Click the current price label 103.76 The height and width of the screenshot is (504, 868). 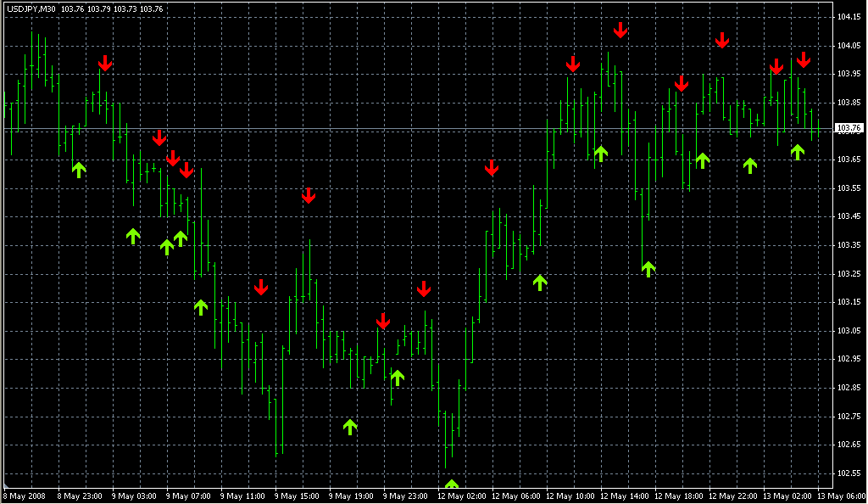pos(849,128)
